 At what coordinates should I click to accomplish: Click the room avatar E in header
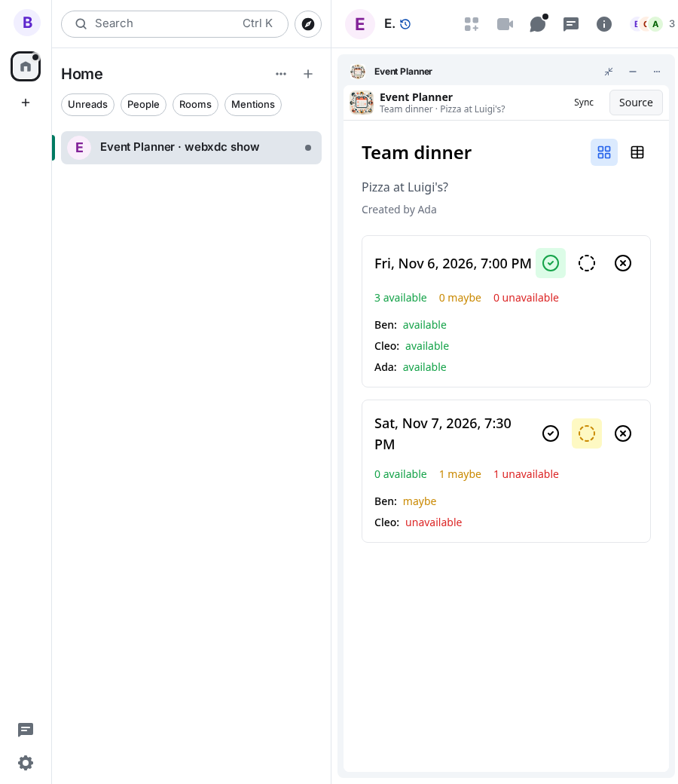pyautogui.click(x=360, y=24)
